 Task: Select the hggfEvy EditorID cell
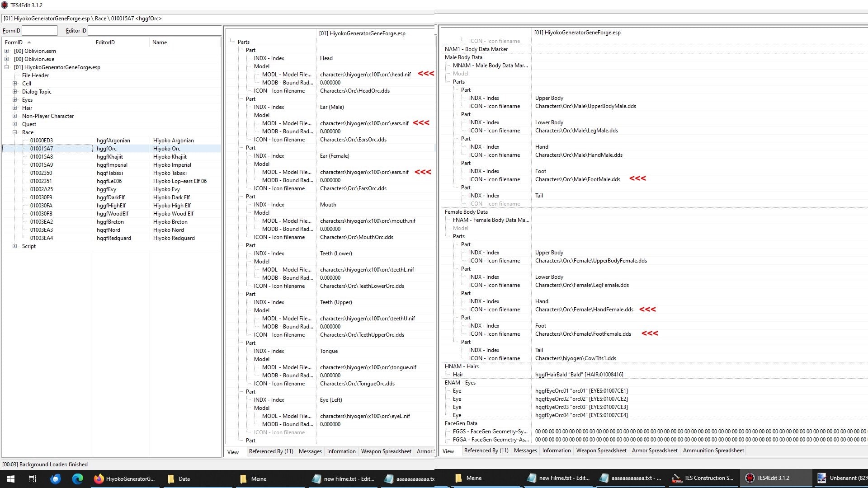tap(107, 189)
